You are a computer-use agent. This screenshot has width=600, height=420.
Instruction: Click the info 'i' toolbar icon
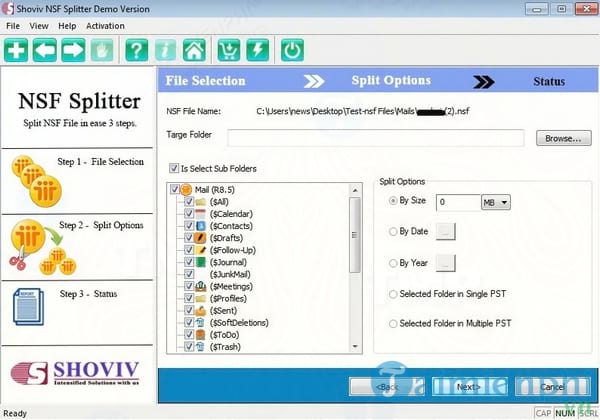point(165,50)
